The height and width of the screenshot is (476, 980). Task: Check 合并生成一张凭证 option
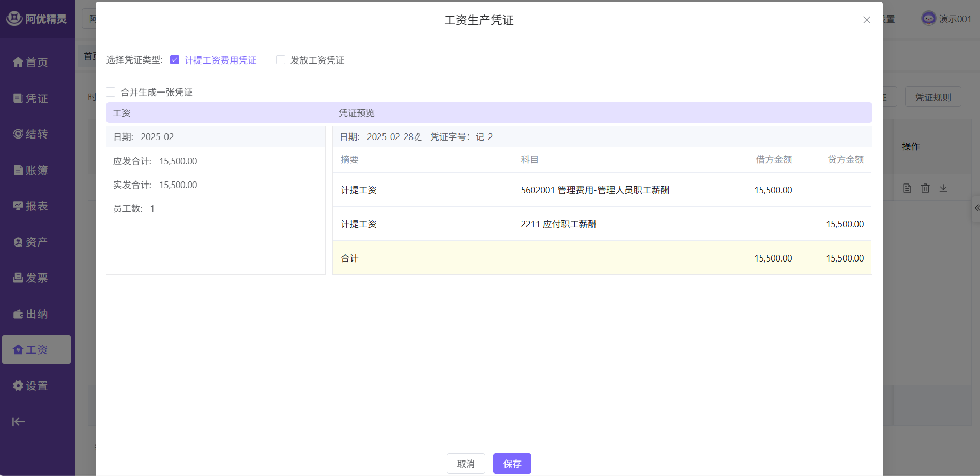coord(111,92)
